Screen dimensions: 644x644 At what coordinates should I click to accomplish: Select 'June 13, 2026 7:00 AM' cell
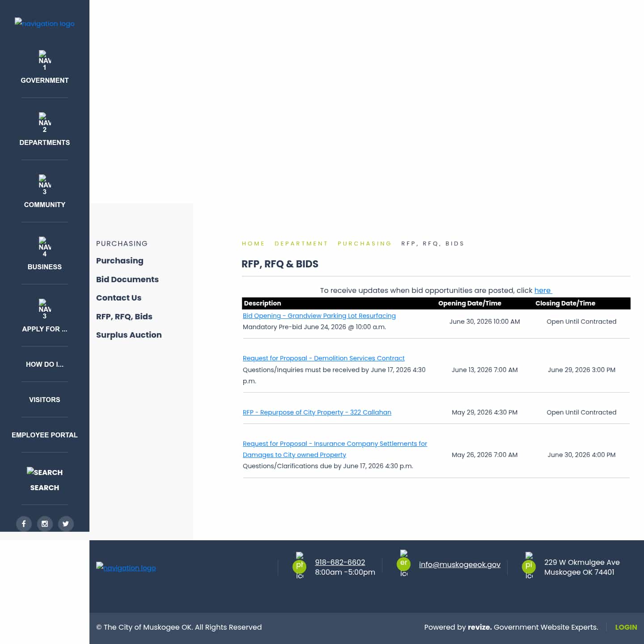click(485, 370)
